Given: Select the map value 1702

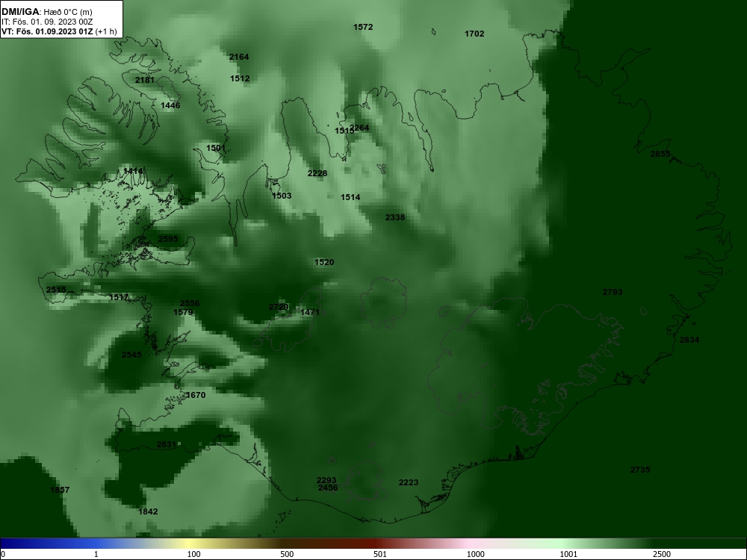Looking at the screenshot, I should 474,34.
